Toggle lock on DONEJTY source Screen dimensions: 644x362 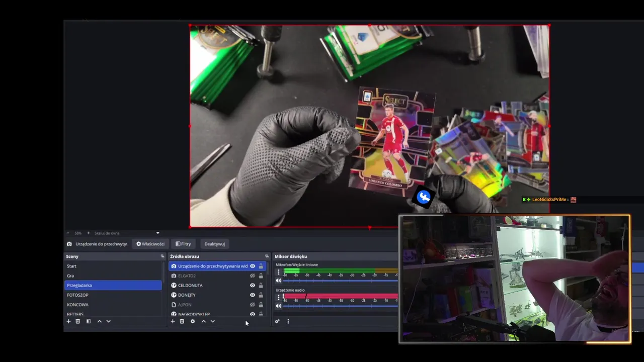(261, 295)
